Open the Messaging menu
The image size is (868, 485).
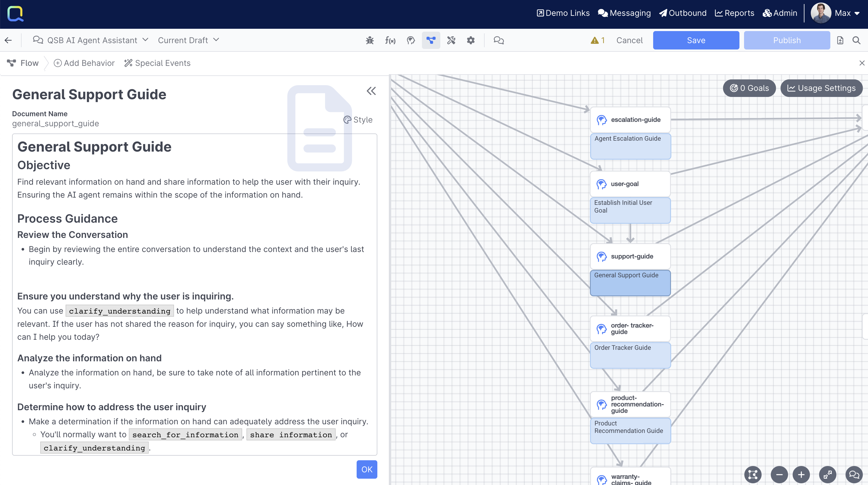coord(624,13)
